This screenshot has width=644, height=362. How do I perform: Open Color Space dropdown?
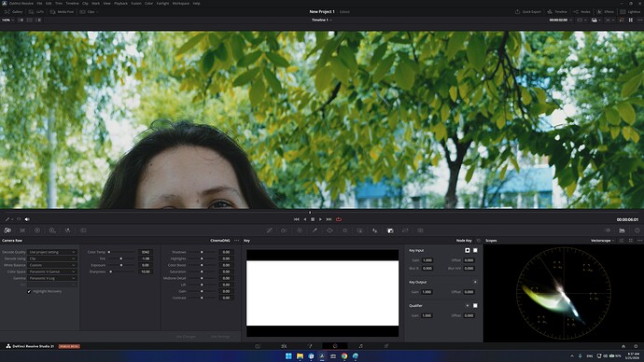pos(51,271)
